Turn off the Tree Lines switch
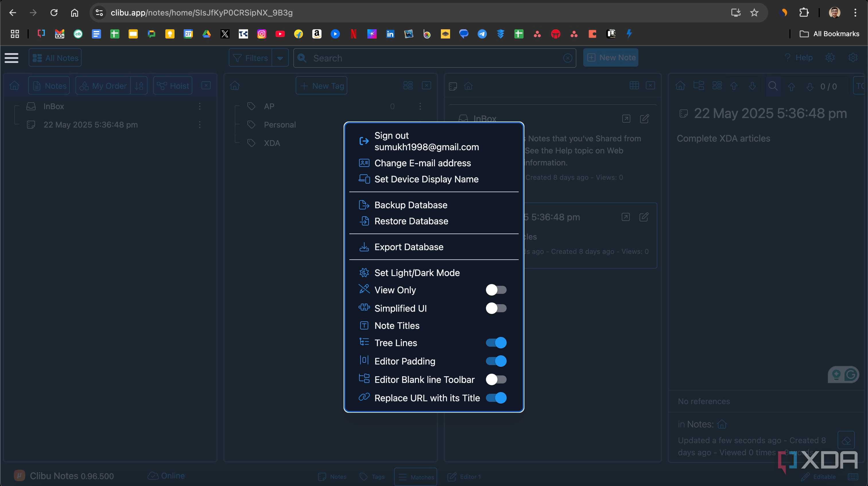 (x=496, y=343)
